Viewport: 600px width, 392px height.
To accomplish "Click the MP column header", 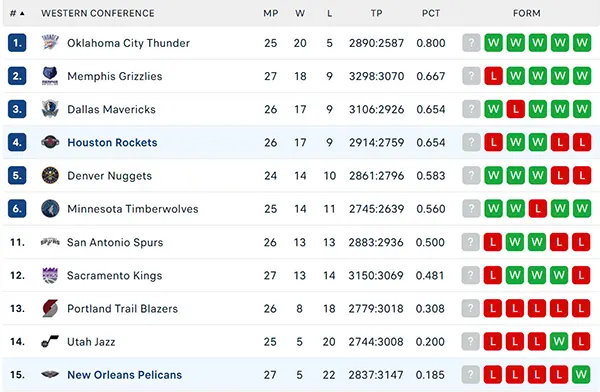I will pyautogui.click(x=271, y=13).
